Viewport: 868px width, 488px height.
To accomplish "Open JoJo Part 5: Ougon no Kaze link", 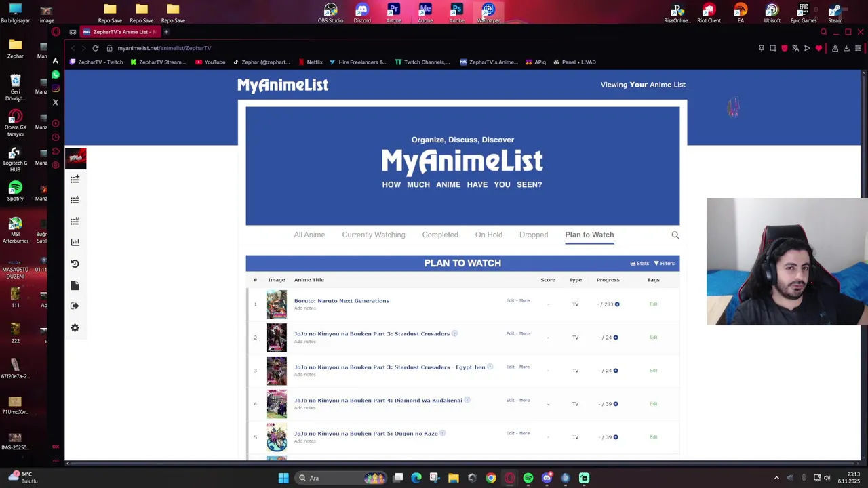I will (x=366, y=433).
